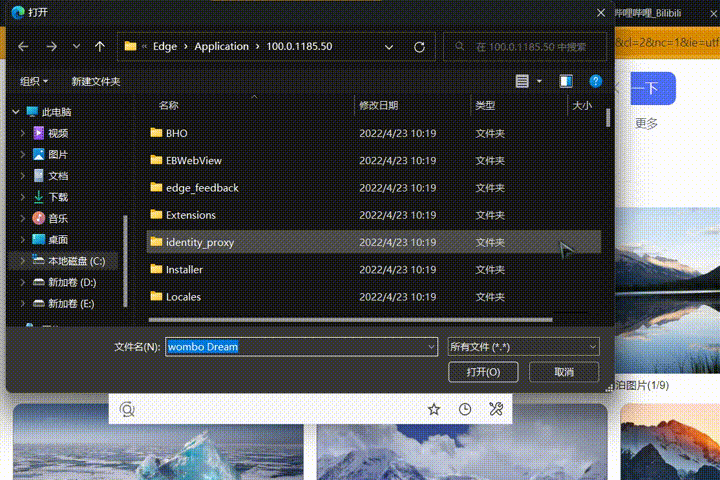The image size is (720, 480).
Task: Open the help question mark icon
Action: [596, 81]
